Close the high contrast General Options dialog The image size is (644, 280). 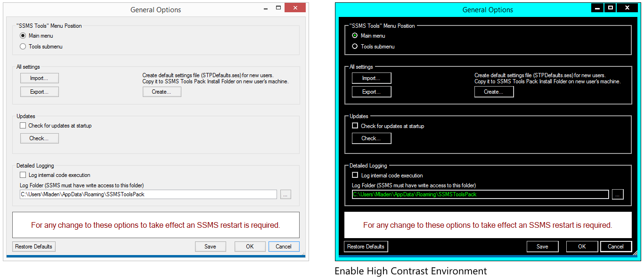[x=628, y=8]
